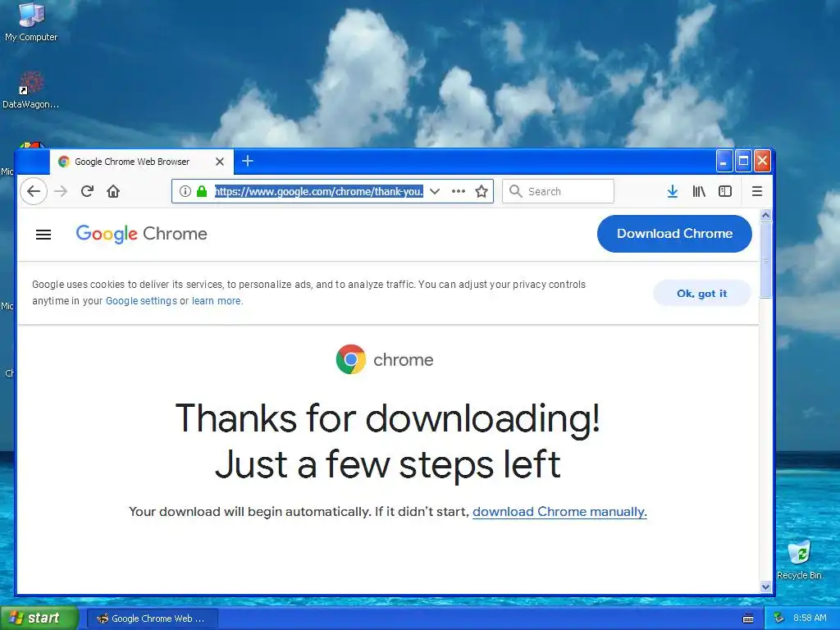Click the Search field in toolbar

tap(558, 191)
